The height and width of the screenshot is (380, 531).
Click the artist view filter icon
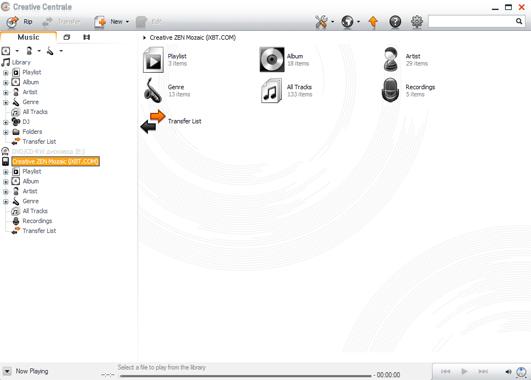click(x=29, y=51)
